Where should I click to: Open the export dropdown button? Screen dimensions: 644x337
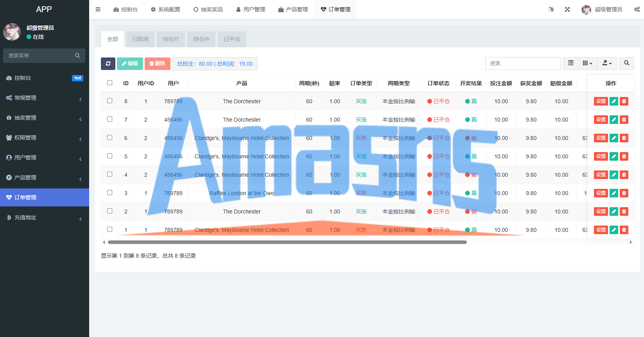[x=607, y=63]
